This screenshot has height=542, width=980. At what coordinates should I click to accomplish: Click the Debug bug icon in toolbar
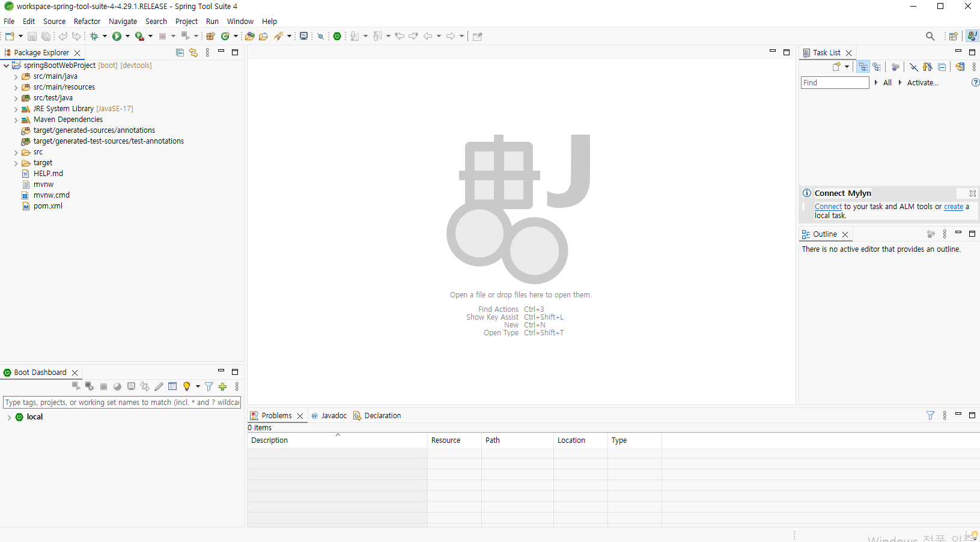(94, 36)
